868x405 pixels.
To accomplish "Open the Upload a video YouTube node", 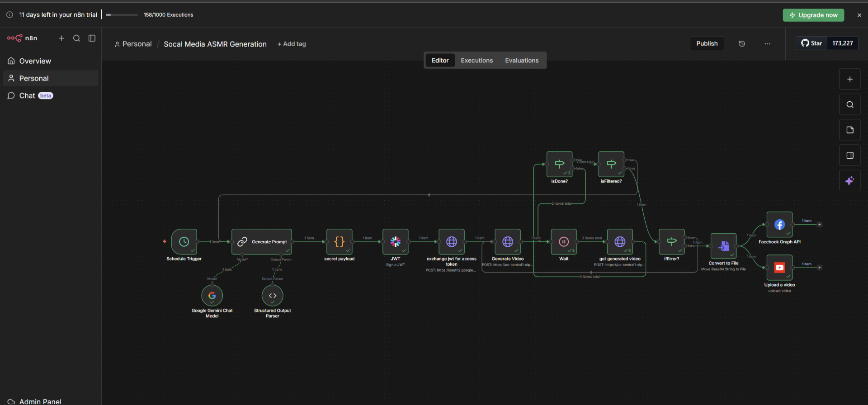I will pyautogui.click(x=779, y=268).
